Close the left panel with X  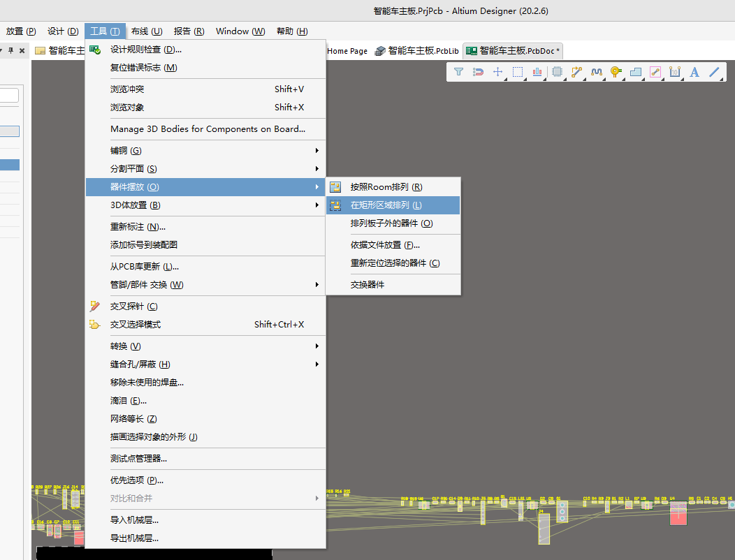pyautogui.click(x=22, y=50)
